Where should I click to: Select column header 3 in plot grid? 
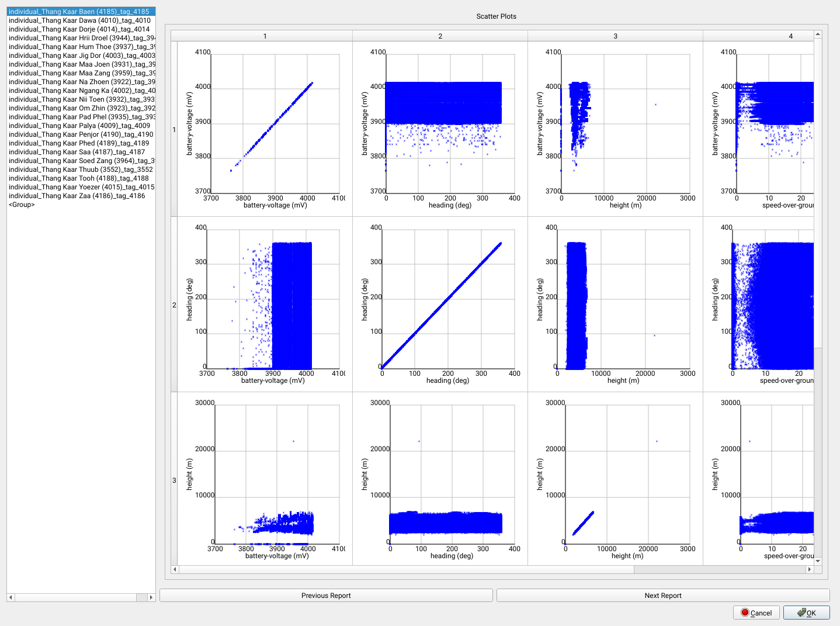coord(615,36)
